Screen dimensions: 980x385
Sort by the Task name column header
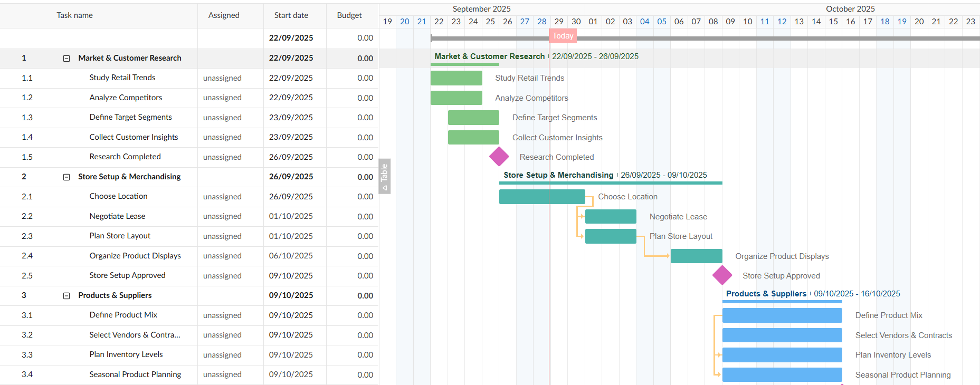click(74, 15)
